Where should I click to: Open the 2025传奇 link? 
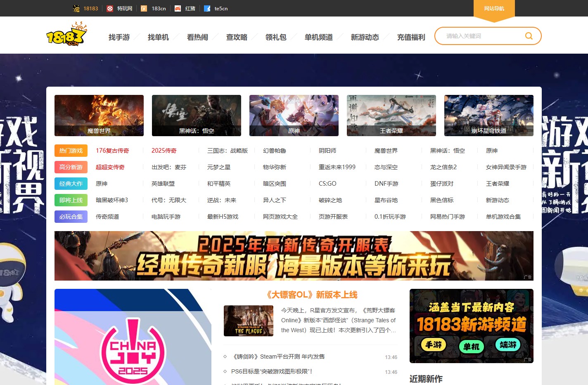164,151
